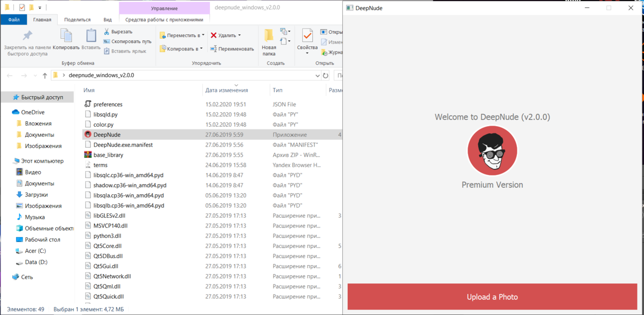Select Быстрый доступ in the navigation pane
This screenshot has width=644, height=315.
tap(38, 97)
